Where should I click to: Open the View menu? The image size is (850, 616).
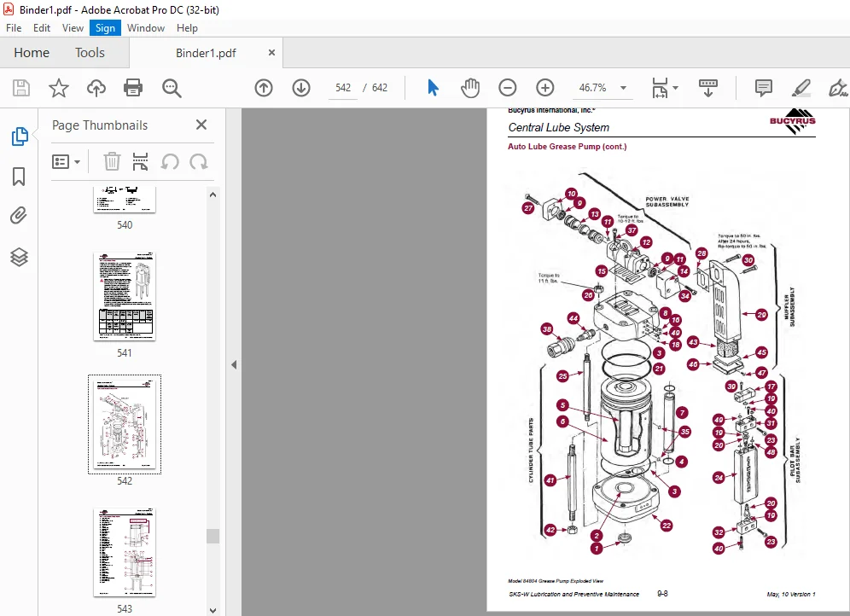73,28
